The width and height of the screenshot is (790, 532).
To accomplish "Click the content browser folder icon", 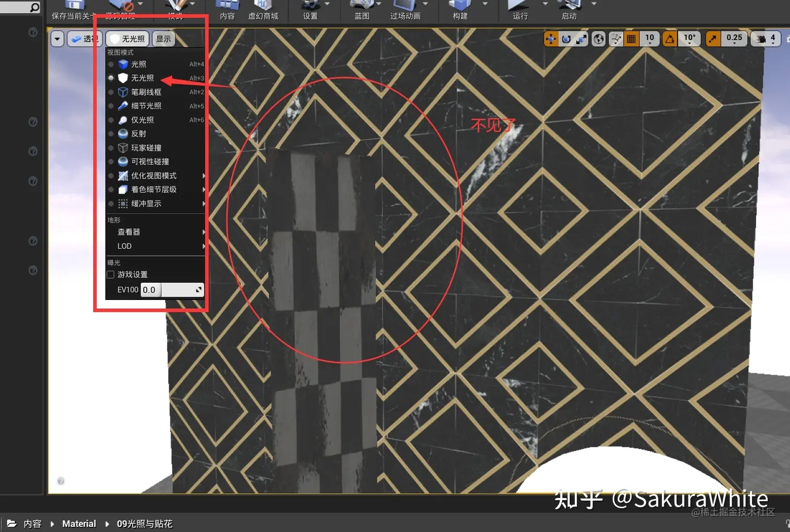I will coord(11,523).
